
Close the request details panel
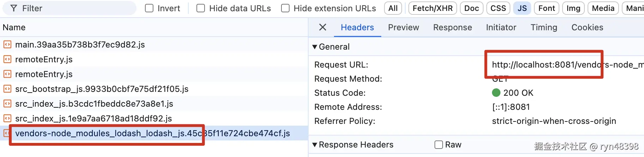(x=322, y=27)
